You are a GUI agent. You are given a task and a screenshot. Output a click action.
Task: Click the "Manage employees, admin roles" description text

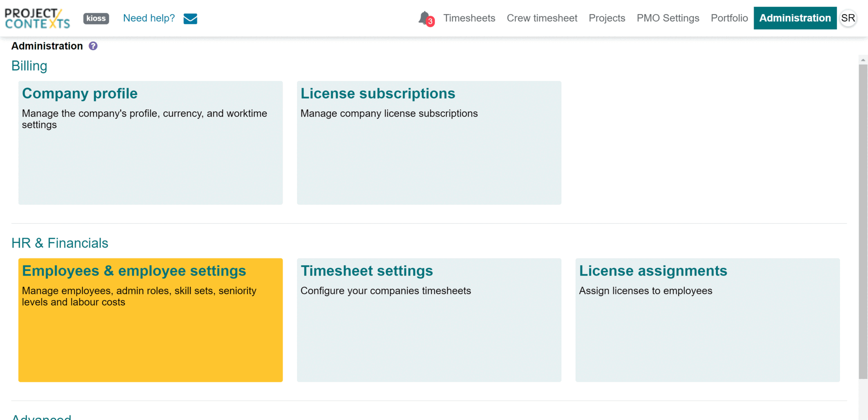139,296
